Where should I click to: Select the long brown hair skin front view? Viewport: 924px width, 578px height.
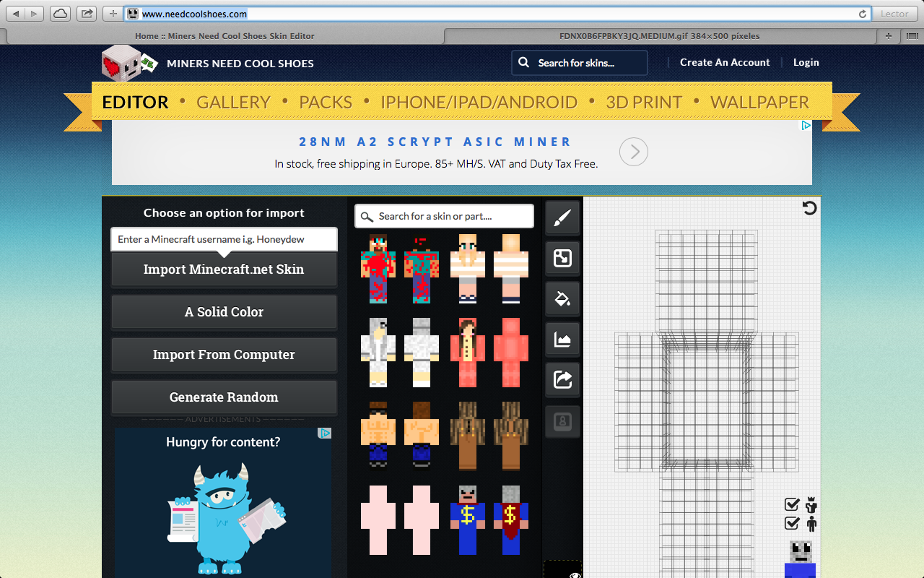point(468,436)
